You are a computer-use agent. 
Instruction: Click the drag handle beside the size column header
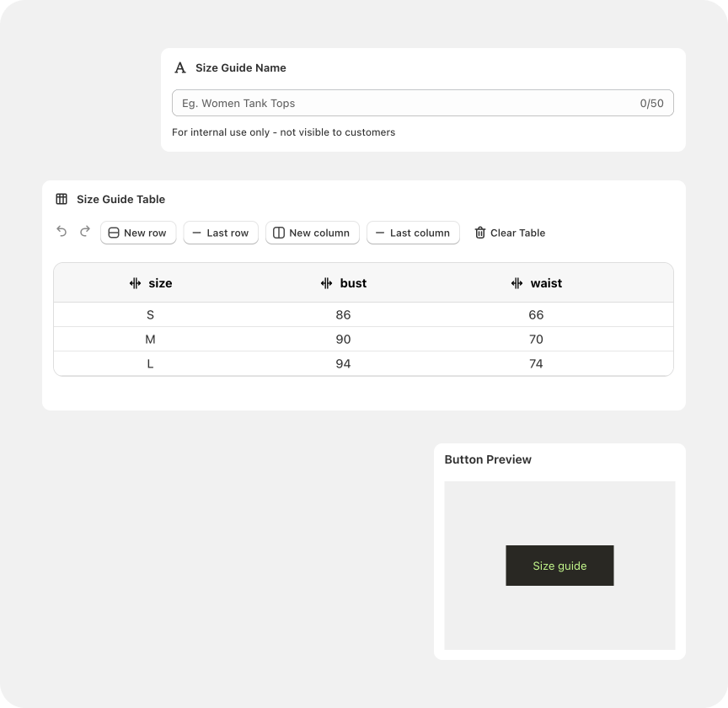point(135,283)
